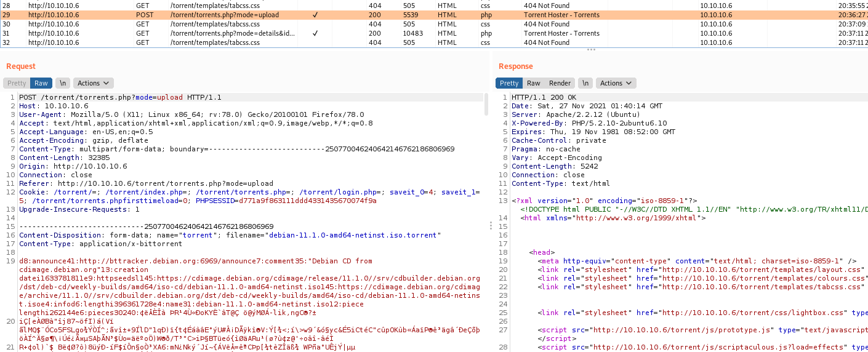Click the X-Powered-By PHP header line

[x=589, y=123]
